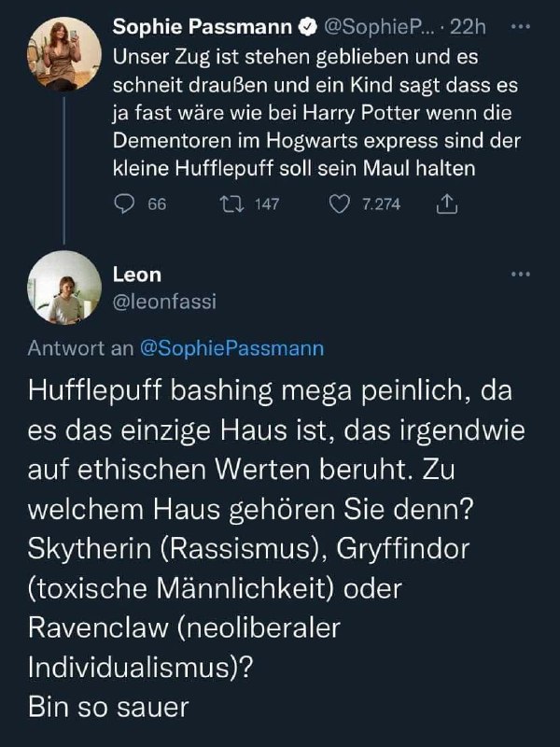Click the share icon under the tweet

447,204
